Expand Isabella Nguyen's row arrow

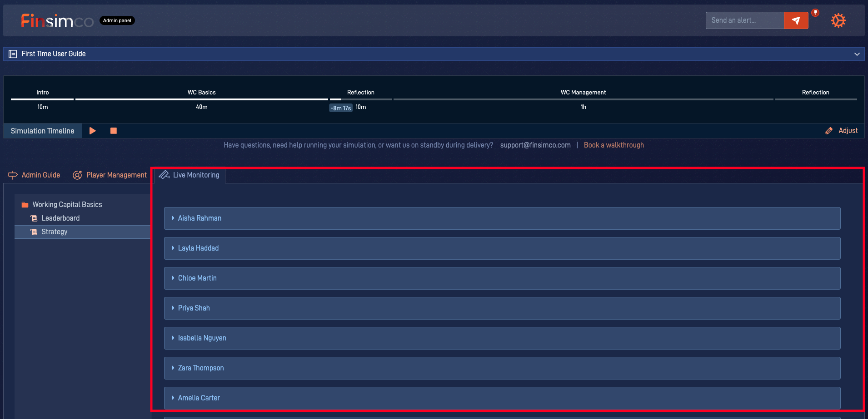pos(173,338)
